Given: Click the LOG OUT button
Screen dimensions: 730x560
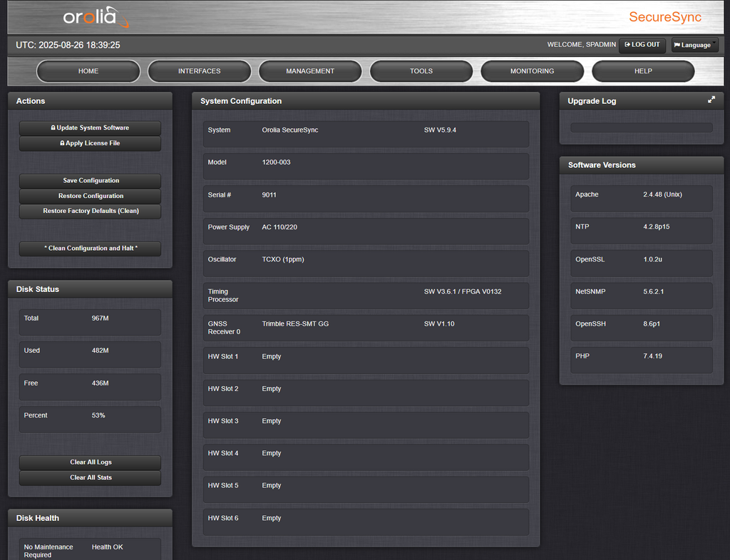Looking at the screenshot, I should [642, 45].
